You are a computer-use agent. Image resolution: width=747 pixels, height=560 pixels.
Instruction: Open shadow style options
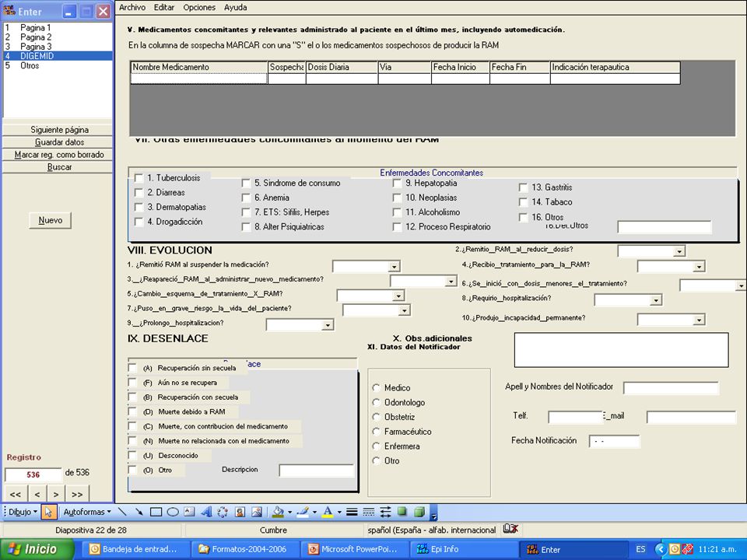(402, 512)
